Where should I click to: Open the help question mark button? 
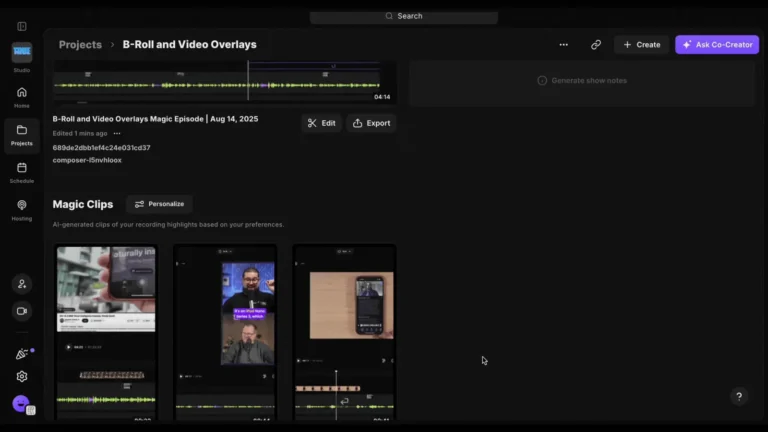point(739,396)
